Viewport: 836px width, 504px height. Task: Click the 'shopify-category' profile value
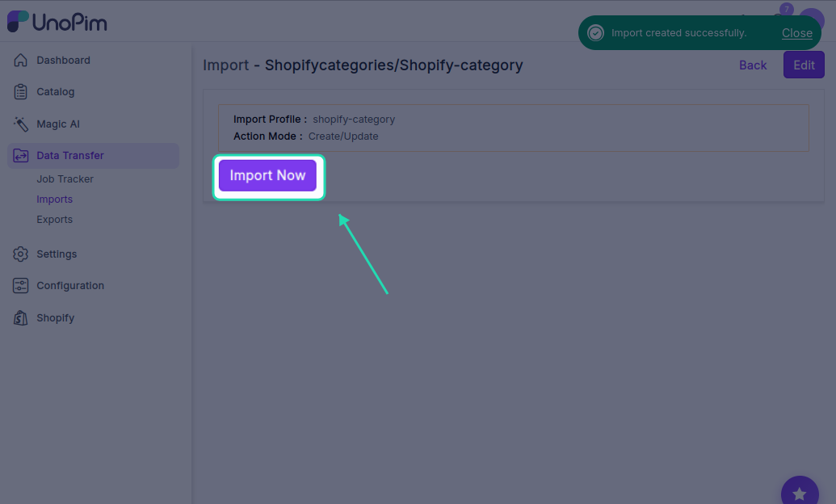click(354, 120)
